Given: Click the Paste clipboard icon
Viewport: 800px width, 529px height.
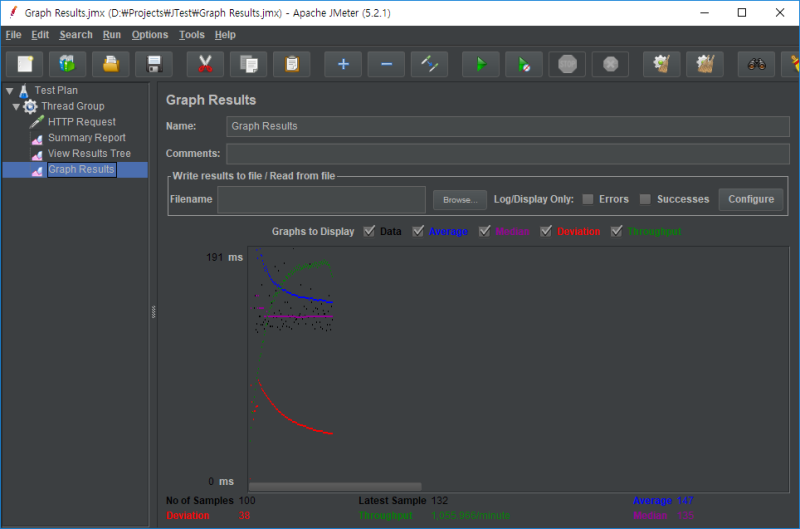Looking at the screenshot, I should click(x=292, y=64).
